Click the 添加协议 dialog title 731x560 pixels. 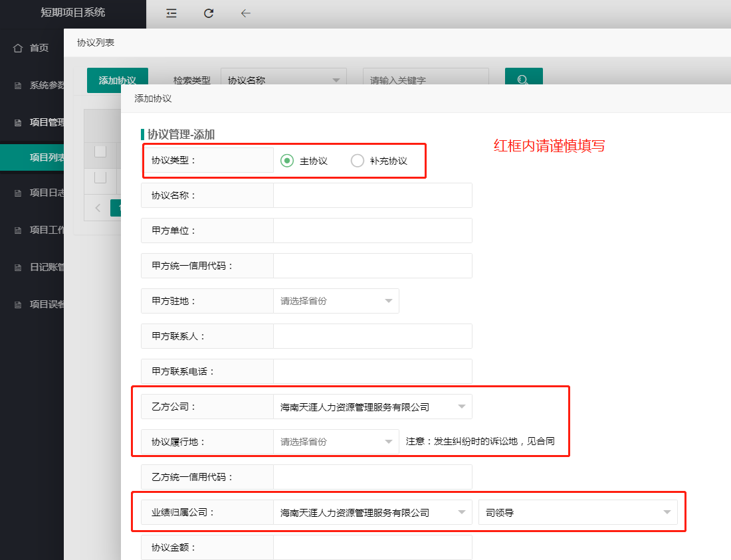(x=153, y=98)
